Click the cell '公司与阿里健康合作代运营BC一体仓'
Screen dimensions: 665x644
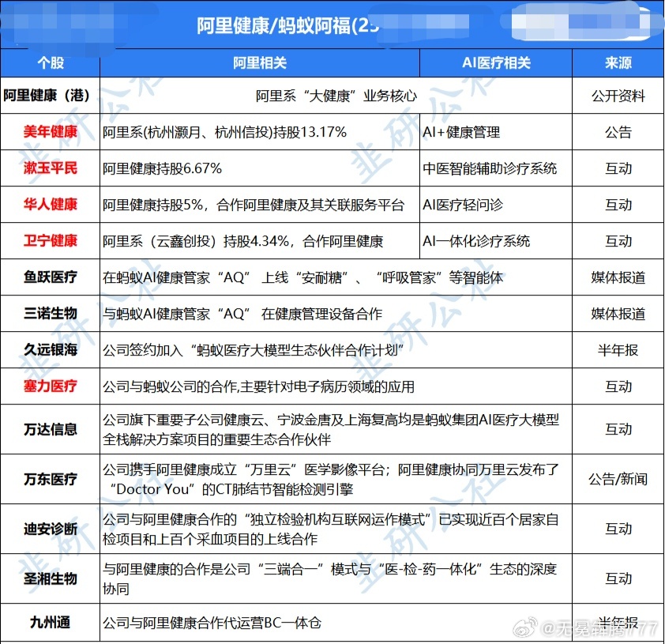336,623
